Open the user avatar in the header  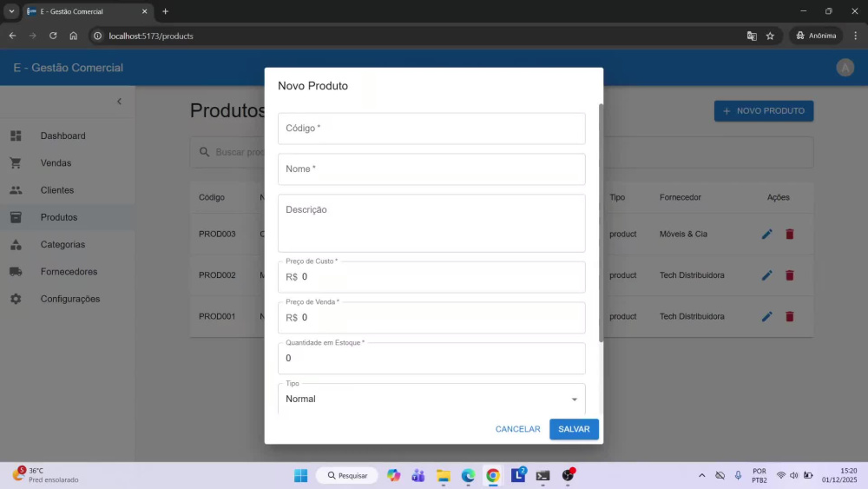click(x=845, y=68)
